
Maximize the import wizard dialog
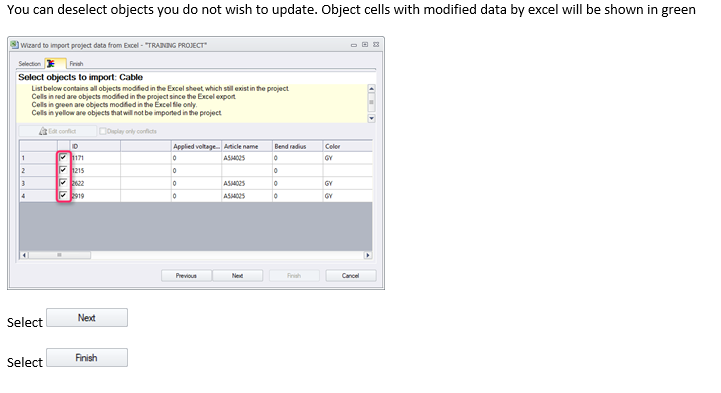365,45
